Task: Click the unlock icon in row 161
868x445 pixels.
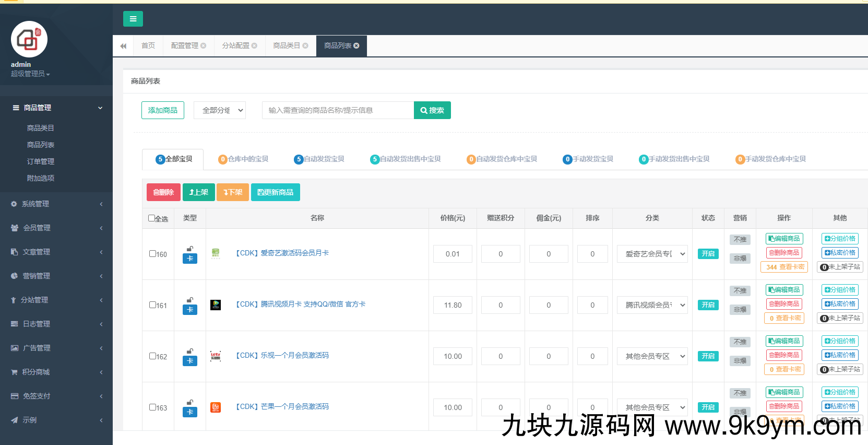Action: coord(190,300)
